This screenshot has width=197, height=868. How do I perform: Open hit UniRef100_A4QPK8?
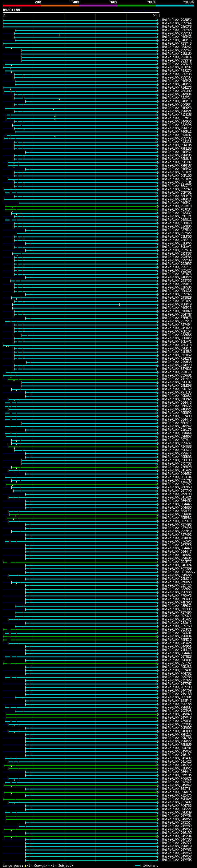click(x=177, y=81)
